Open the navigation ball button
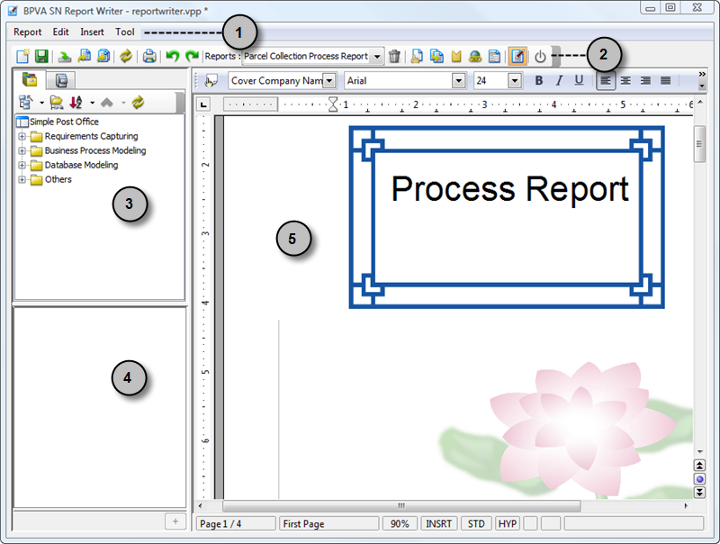This screenshot has width=720, height=544. (x=699, y=479)
